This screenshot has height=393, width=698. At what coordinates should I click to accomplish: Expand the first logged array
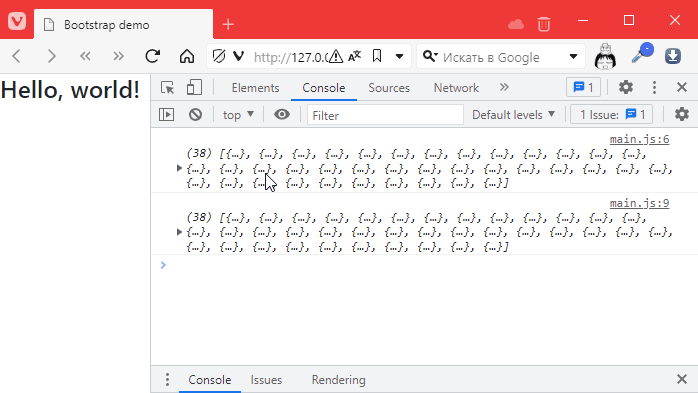[179, 168]
